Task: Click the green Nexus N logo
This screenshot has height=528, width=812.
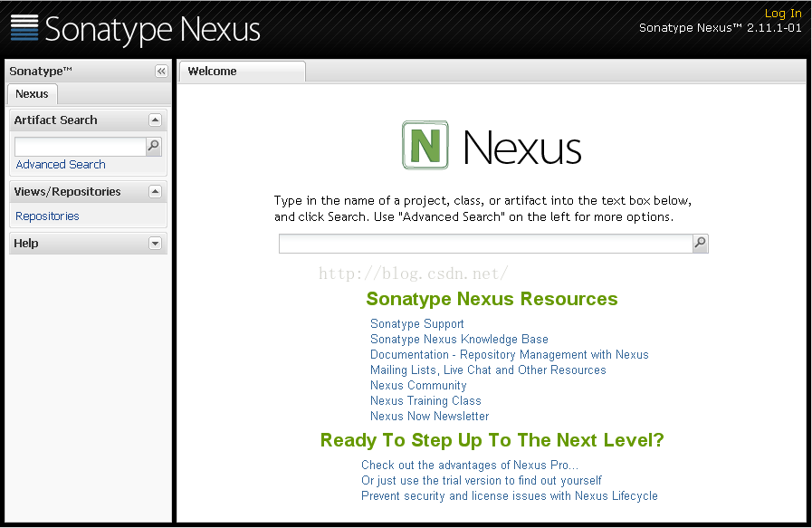Action: tap(425, 145)
